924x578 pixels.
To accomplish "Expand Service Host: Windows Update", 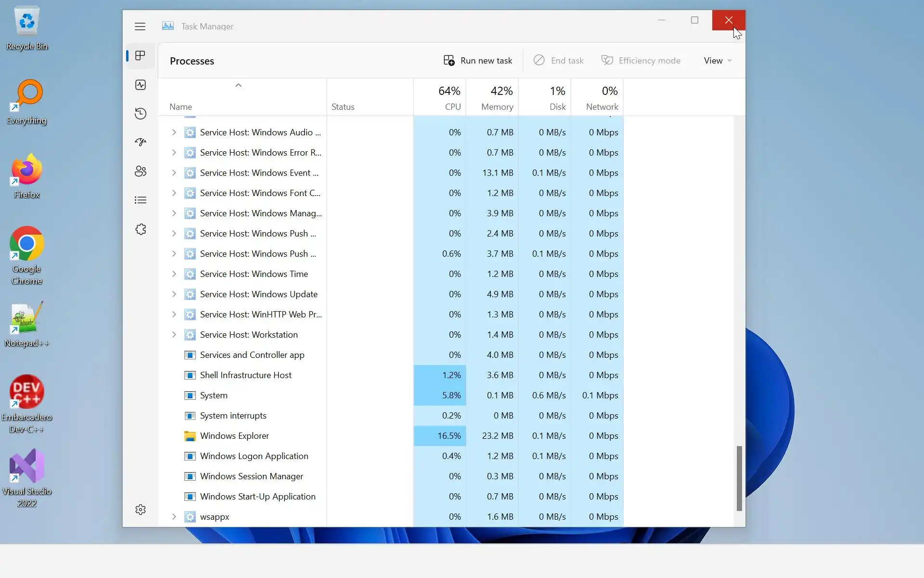I will click(x=174, y=294).
